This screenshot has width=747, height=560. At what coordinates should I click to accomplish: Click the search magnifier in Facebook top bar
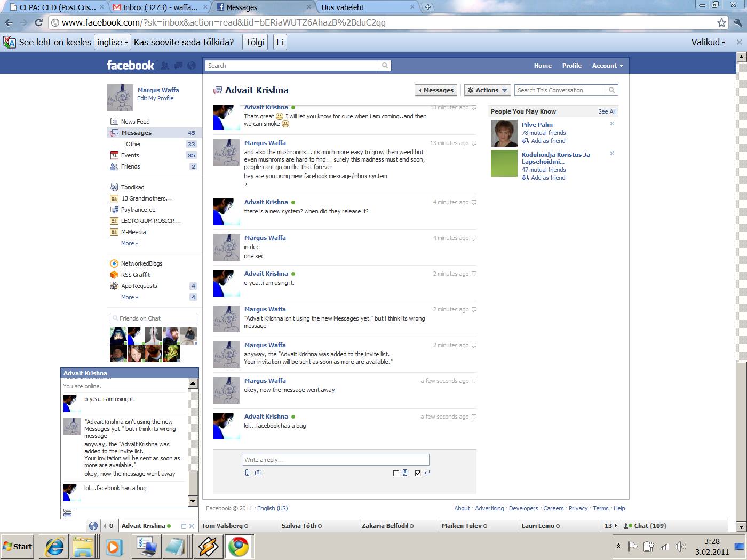point(385,66)
